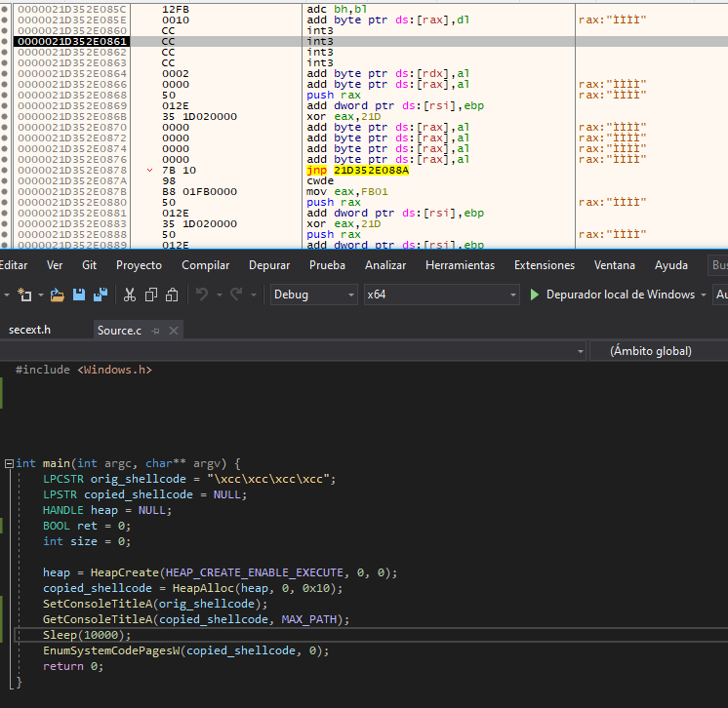Open the Undo history dropdown arrow
The width and height of the screenshot is (728, 708).
click(220, 295)
